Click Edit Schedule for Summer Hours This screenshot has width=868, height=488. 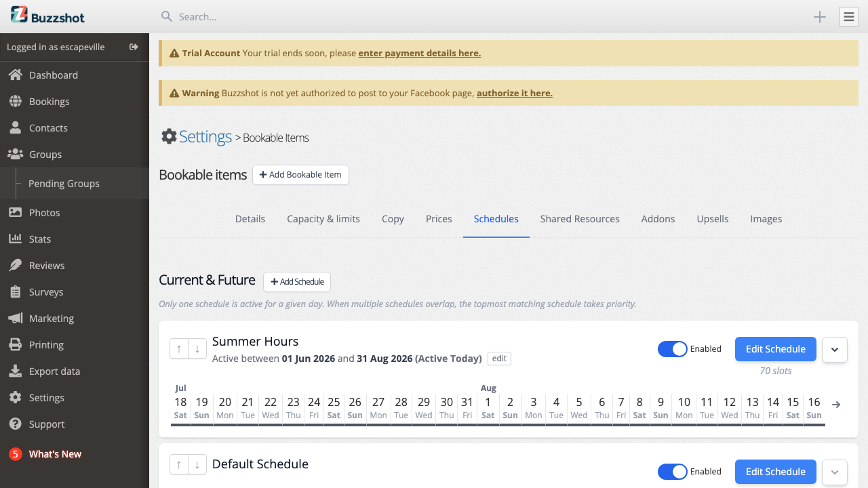pos(776,349)
